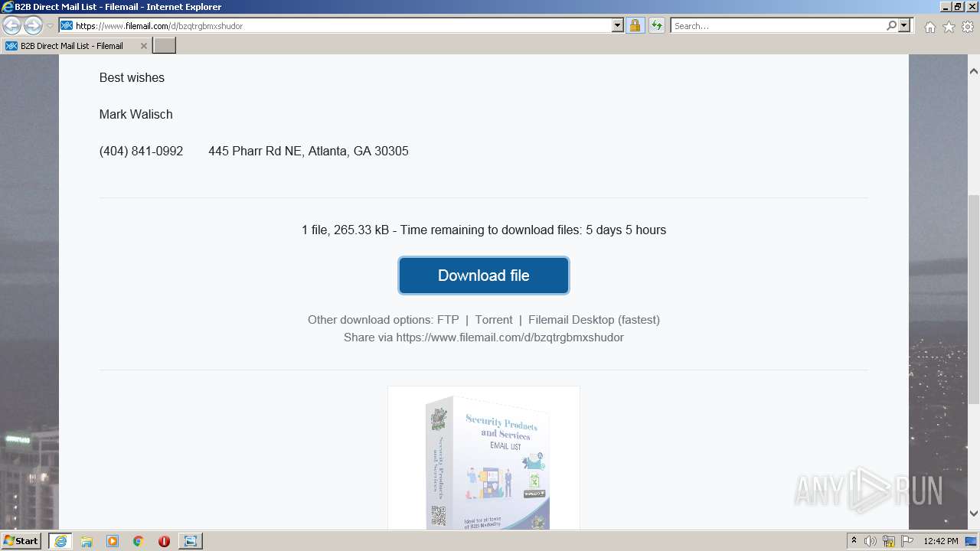
Task: Click the Download file button
Action: pos(484,275)
